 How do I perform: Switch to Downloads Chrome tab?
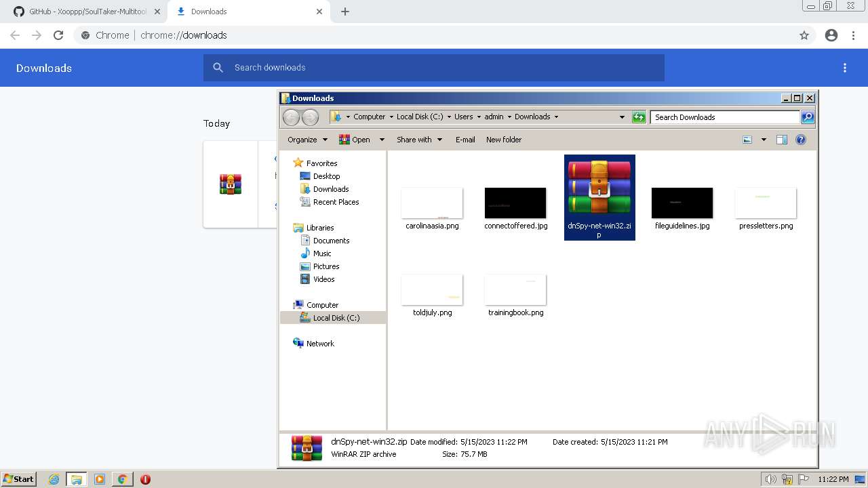[250, 12]
